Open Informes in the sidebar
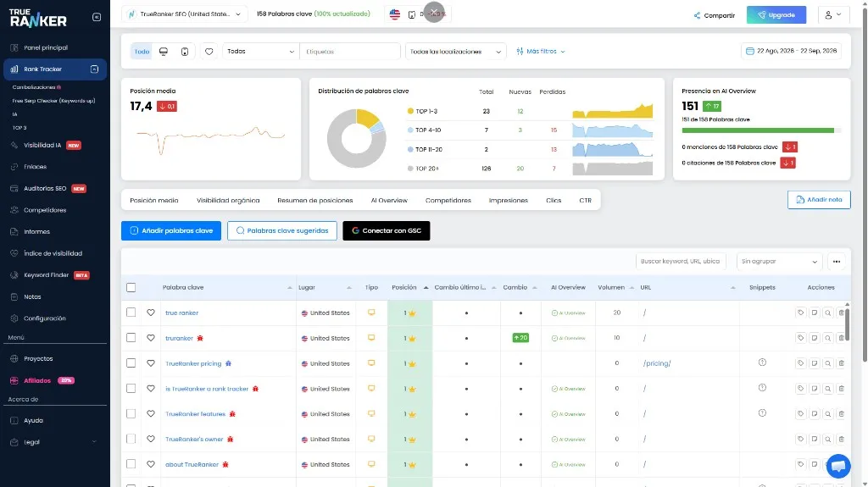The image size is (868, 487). pyautogui.click(x=36, y=231)
